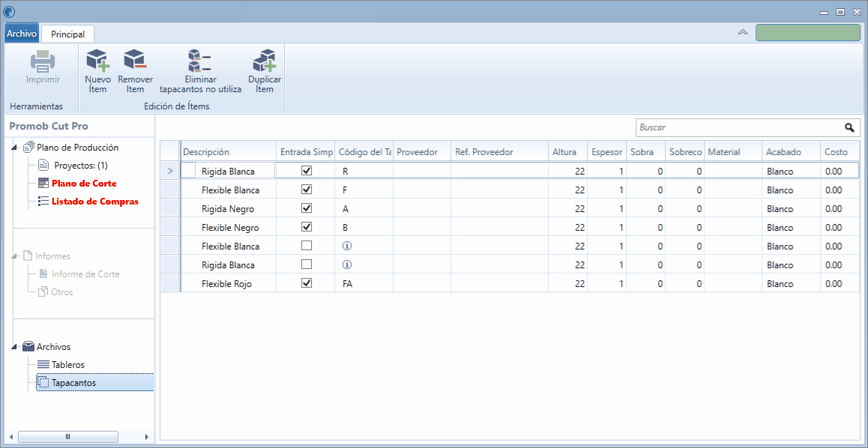
Task: Toggle Entrada Simple for code F row
Action: pos(306,190)
